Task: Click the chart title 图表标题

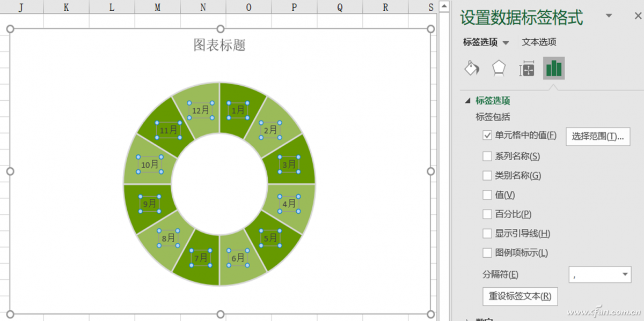Action: click(219, 45)
